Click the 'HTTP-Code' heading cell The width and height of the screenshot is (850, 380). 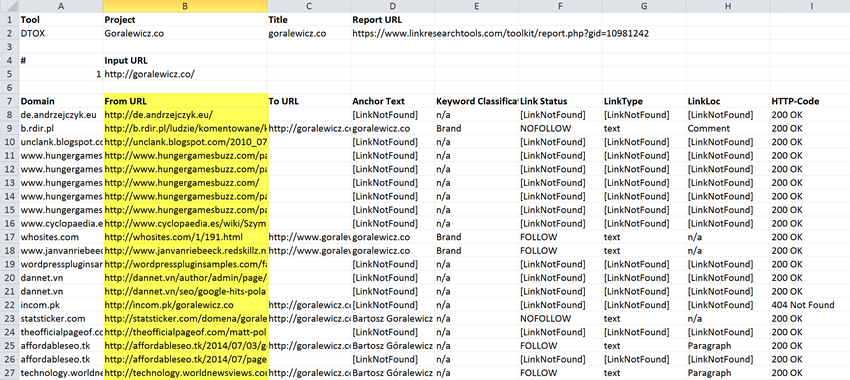(x=810, y=101)
